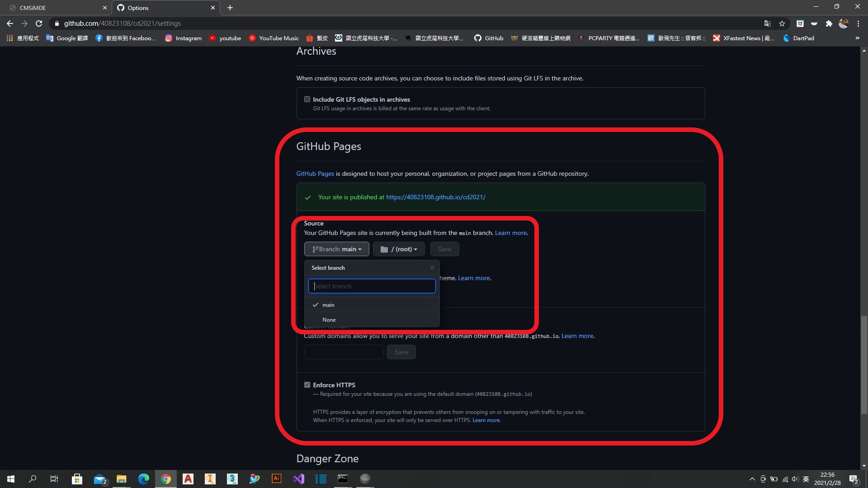Close the Options tab
This screenshot has height=488, width=868.
point(213,8)
